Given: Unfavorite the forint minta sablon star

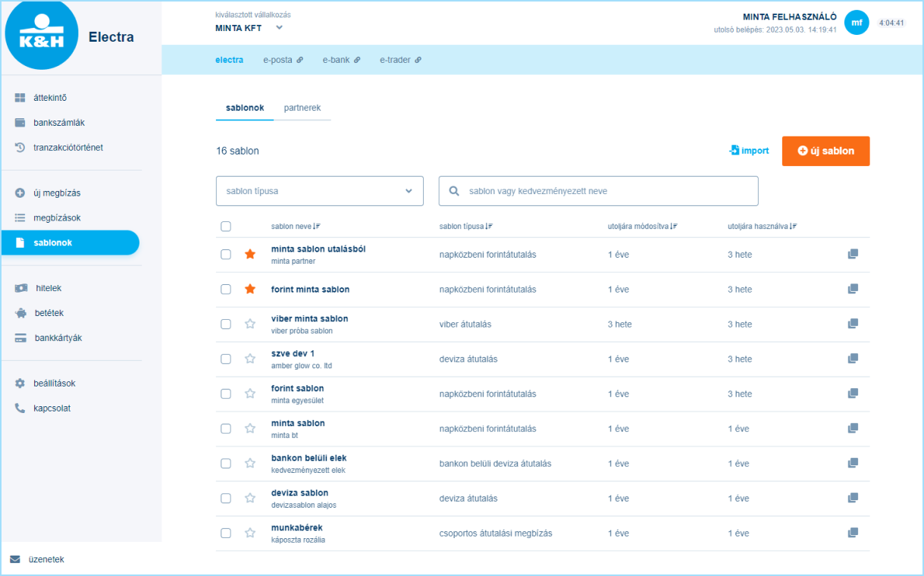Looking at the screenshot, I should coord(250,290).
